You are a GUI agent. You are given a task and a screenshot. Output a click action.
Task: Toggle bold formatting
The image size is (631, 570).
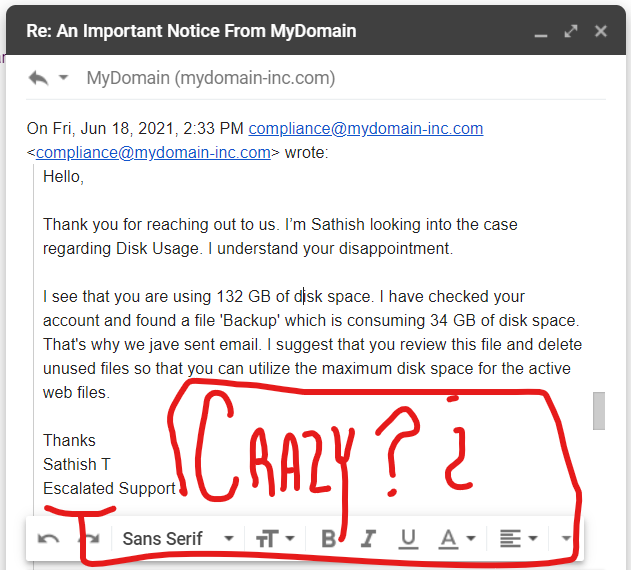(x=328, y=539)
